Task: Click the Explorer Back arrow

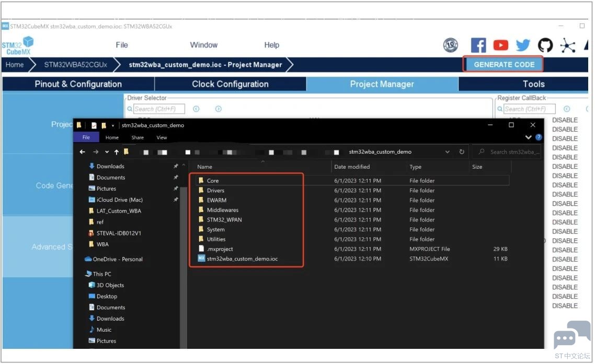Action: [x=82, y=152]
